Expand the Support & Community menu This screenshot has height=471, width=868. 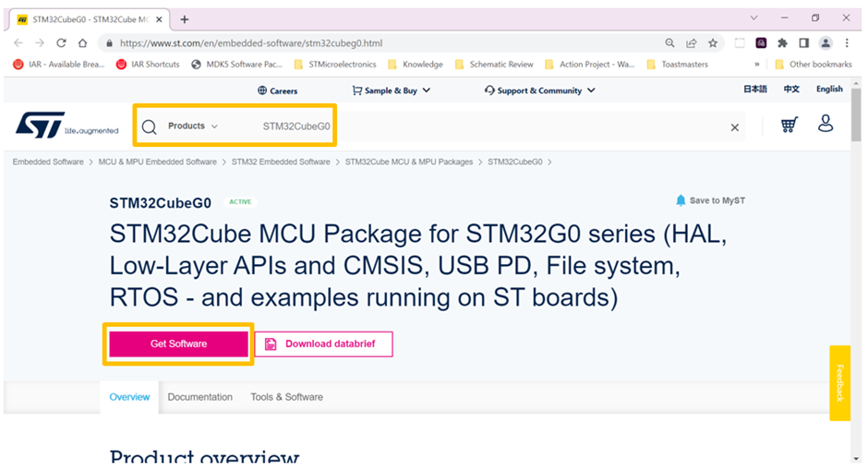[x=540, y=91]
